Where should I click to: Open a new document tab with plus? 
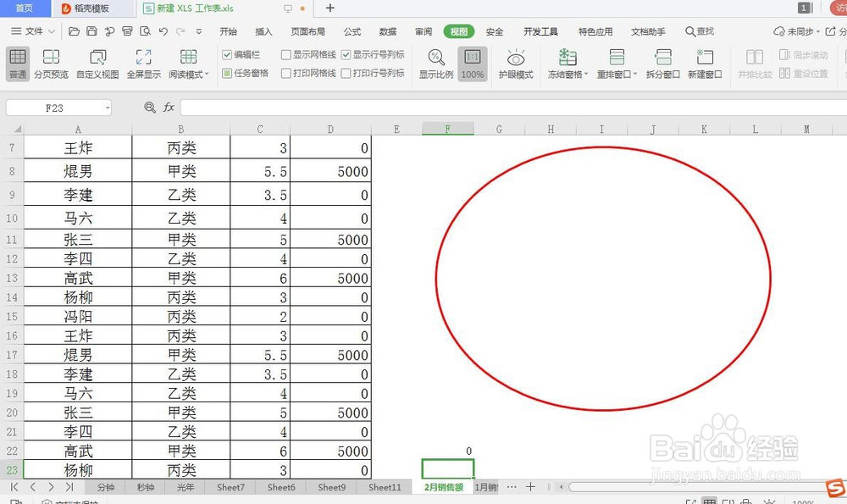[x=330, y=8]
